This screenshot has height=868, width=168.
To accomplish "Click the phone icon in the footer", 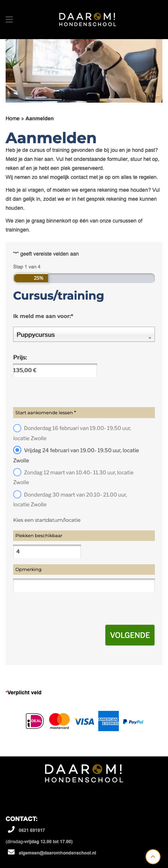I will point(11,830).
